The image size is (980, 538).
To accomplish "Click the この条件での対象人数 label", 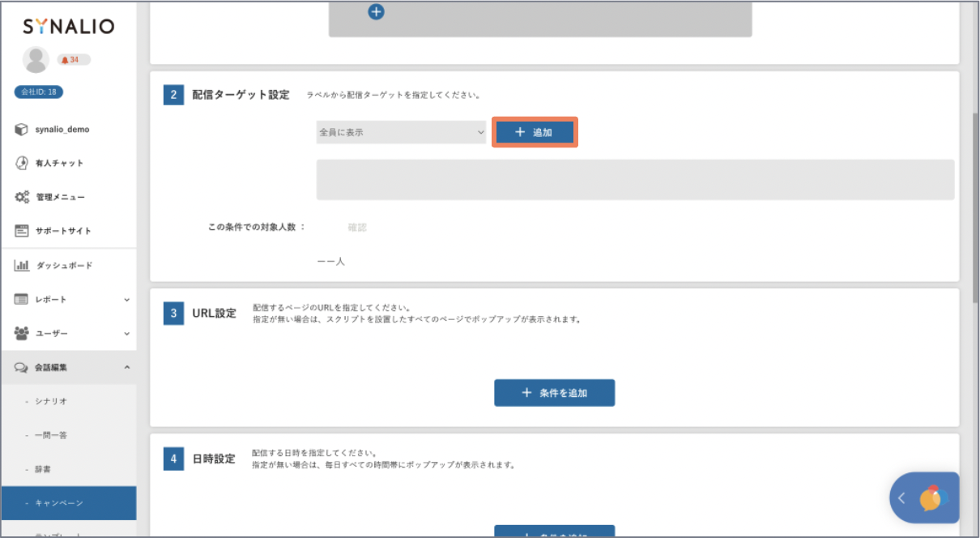I will [x=257, y=227].
